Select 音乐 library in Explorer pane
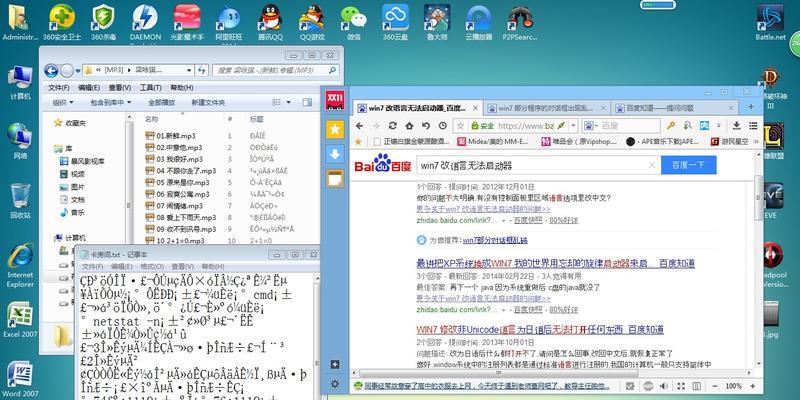Viewport: 800px width, 400px height. (72, 212)
